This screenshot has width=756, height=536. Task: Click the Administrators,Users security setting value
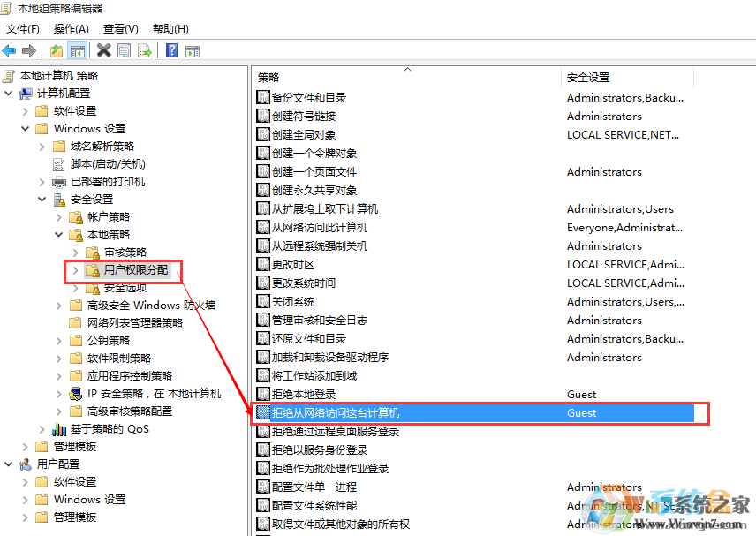click(x=620, y=209)
